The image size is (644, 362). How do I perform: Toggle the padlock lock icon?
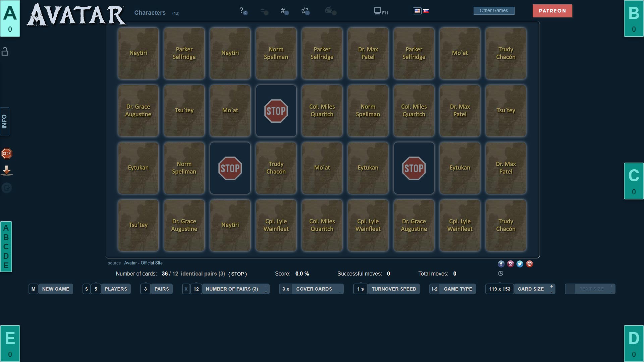(5, 52)
